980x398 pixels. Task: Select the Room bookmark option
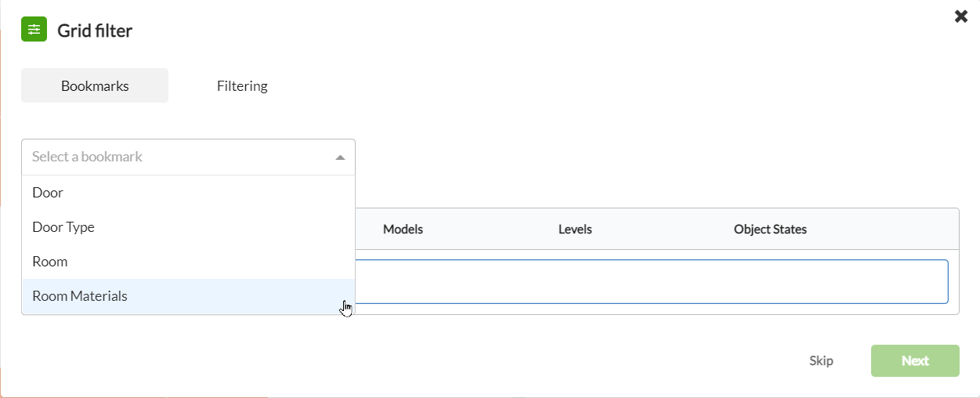(188, 262)
